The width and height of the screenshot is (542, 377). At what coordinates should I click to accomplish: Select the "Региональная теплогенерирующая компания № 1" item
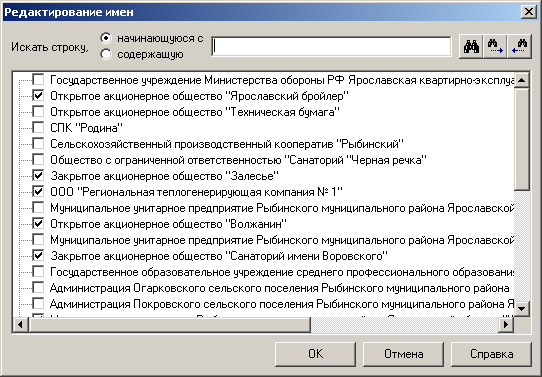click(197, 192)
